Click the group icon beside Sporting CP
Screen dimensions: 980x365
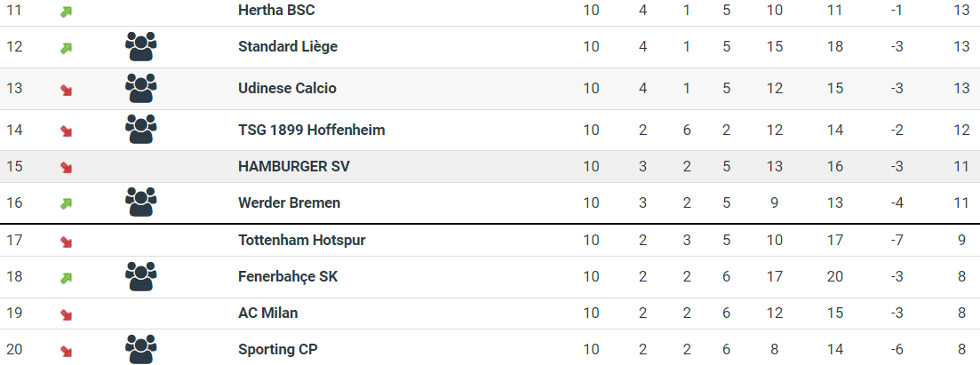141,349
